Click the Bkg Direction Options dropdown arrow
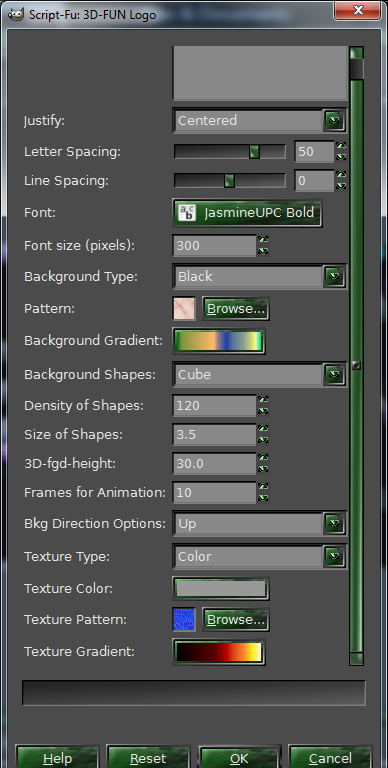The image size is (388, 768). [x=334, y=524]
